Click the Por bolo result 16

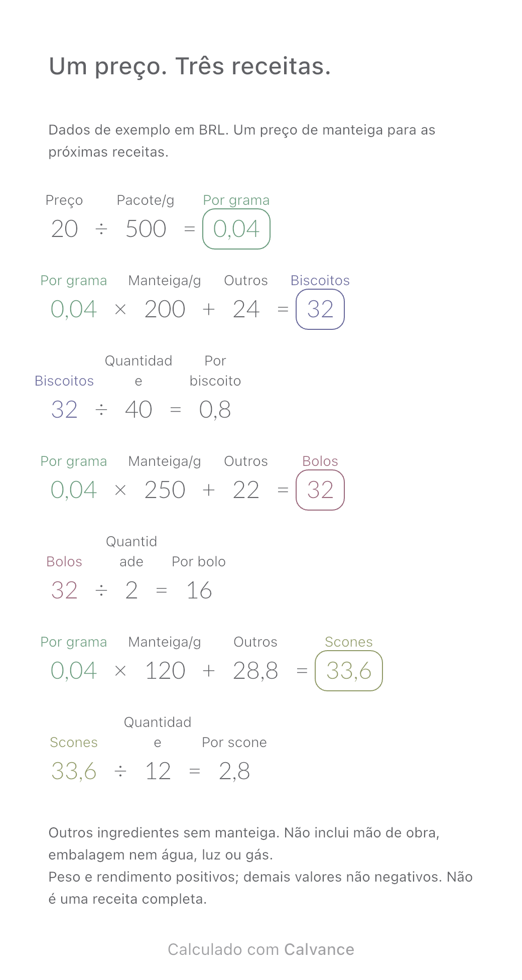199,590
